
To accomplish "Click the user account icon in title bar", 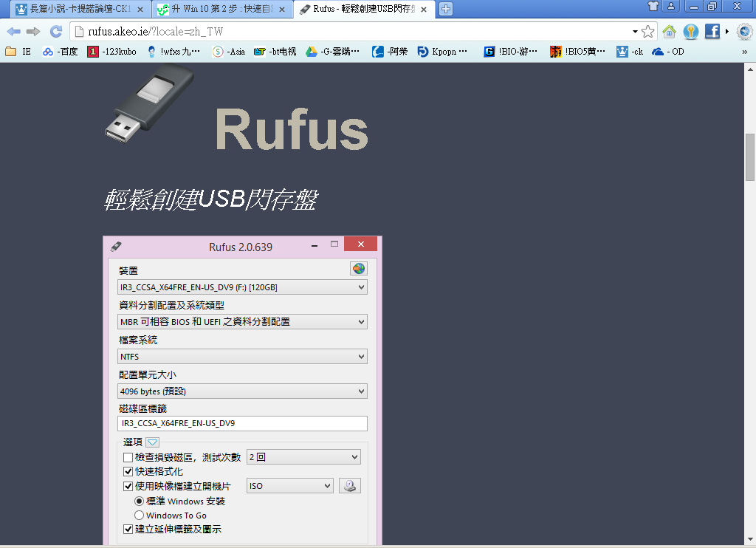I will [x=670, y=6].
